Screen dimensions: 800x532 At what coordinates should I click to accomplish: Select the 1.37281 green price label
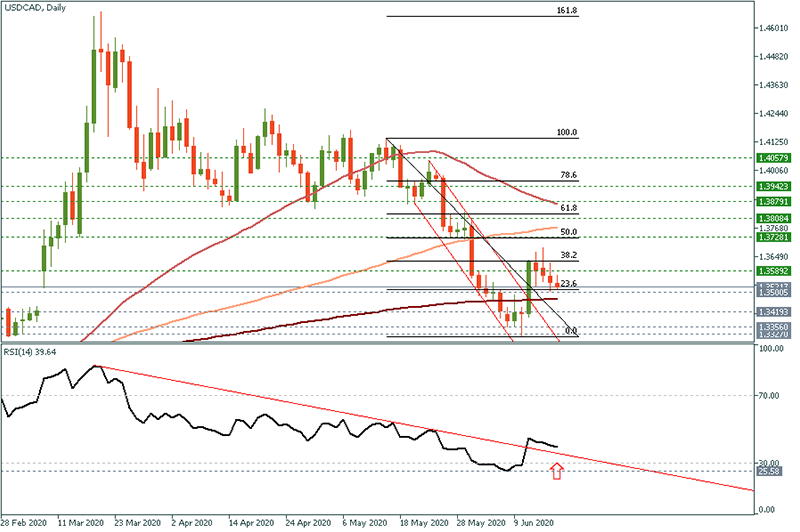[773, 237]
